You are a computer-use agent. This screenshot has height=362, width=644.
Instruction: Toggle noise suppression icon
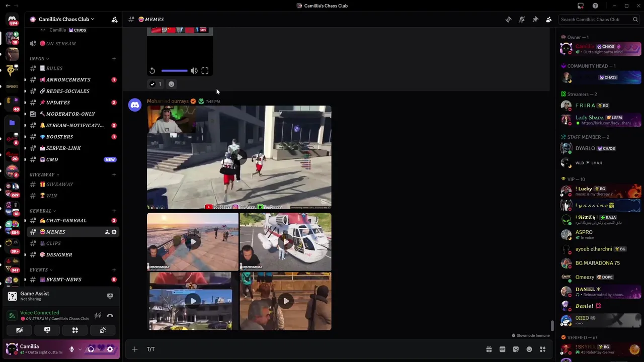(98, 315)
